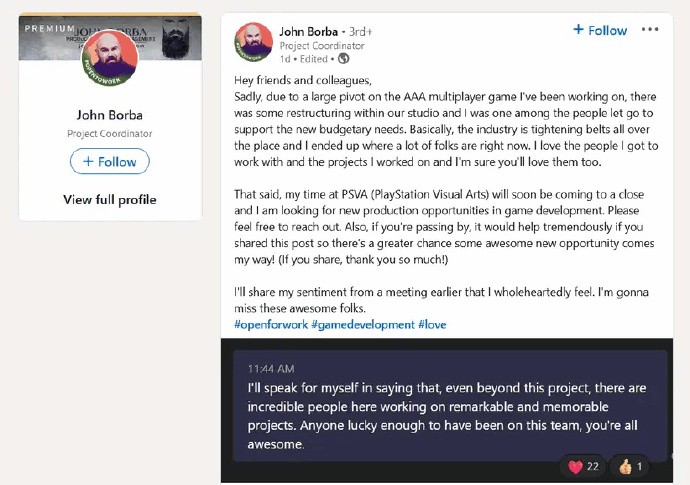Follow John Borba from the post header
The height and width of the screenshot is (485, 690).
click(x=600, y=30)
